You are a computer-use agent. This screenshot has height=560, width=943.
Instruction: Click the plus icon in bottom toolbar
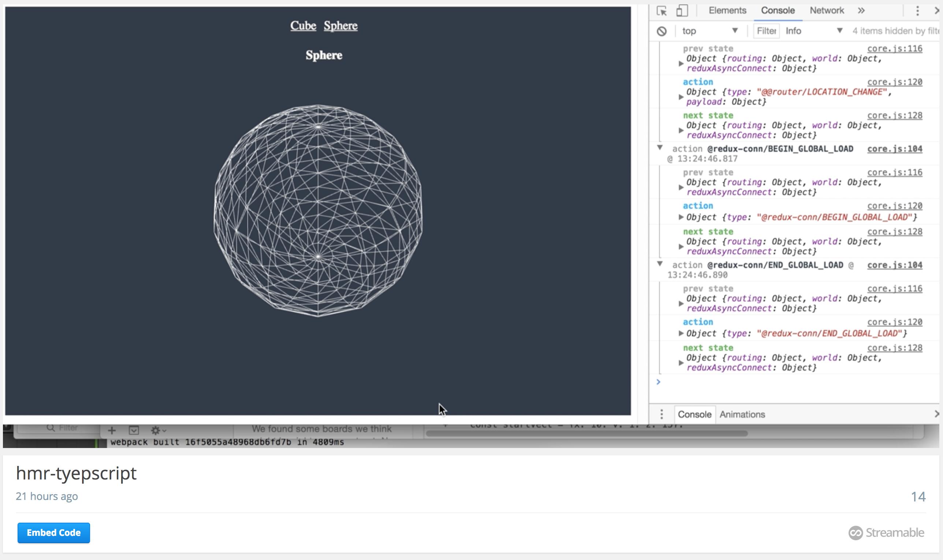click(x=112, y=430)
